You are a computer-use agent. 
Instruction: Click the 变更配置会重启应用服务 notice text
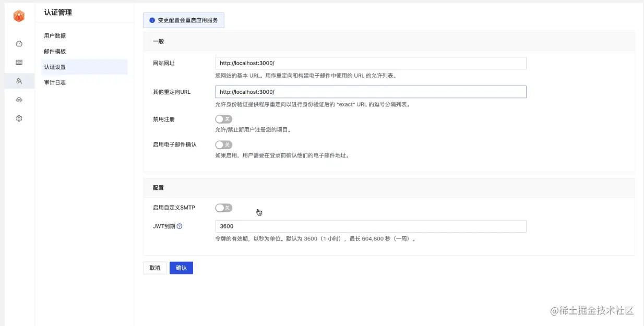click(x=188, y=20)
